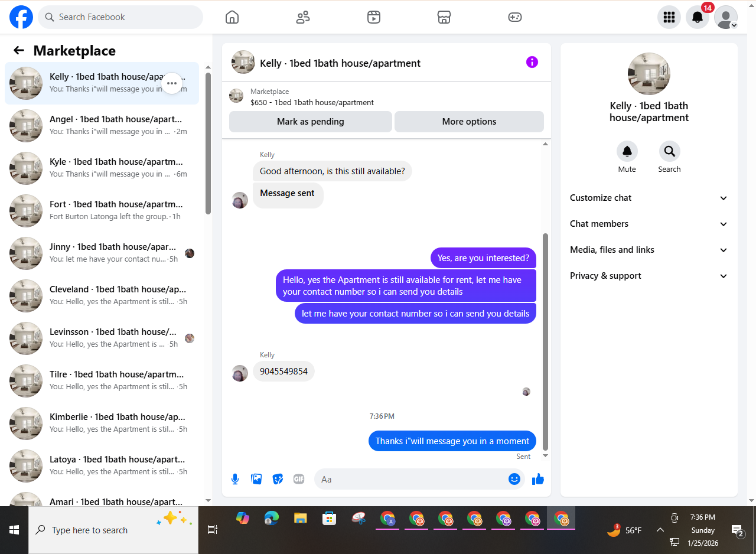Expand the Privacy & support section
This screenshot has height=554, width=756.
coord(649,276)
